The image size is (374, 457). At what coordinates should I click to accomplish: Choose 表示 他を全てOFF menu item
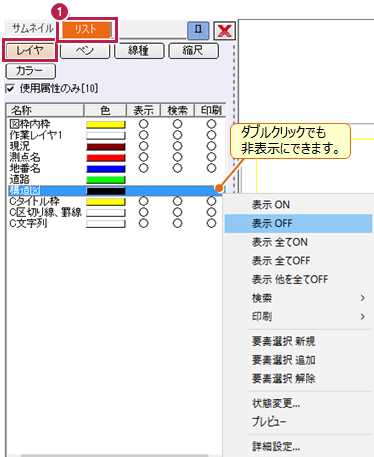click(x=298, y=279)
